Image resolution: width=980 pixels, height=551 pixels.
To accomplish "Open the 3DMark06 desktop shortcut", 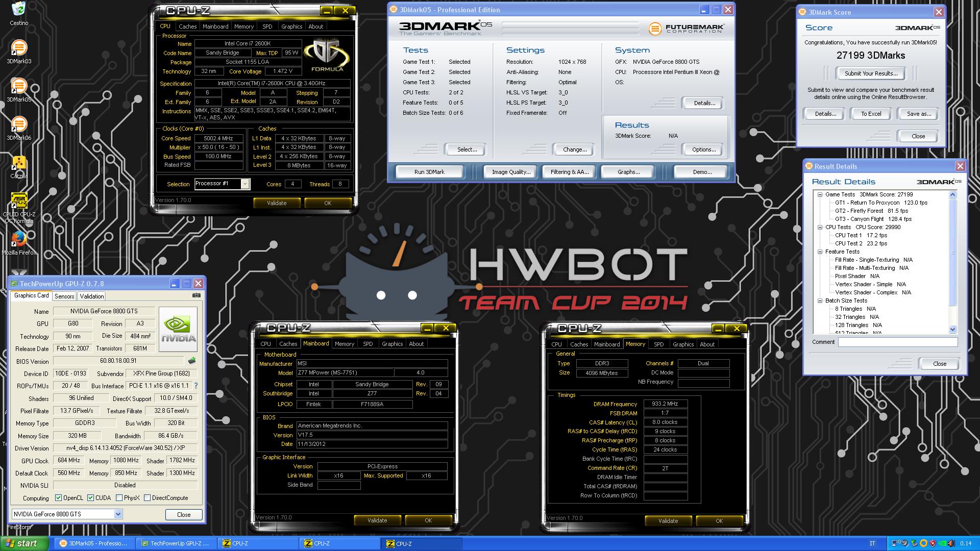I will pos(19,128).
